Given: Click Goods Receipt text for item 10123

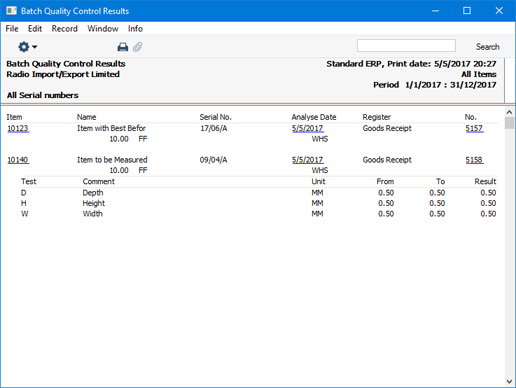Looking at the screenshot, I should coord(387,128).
